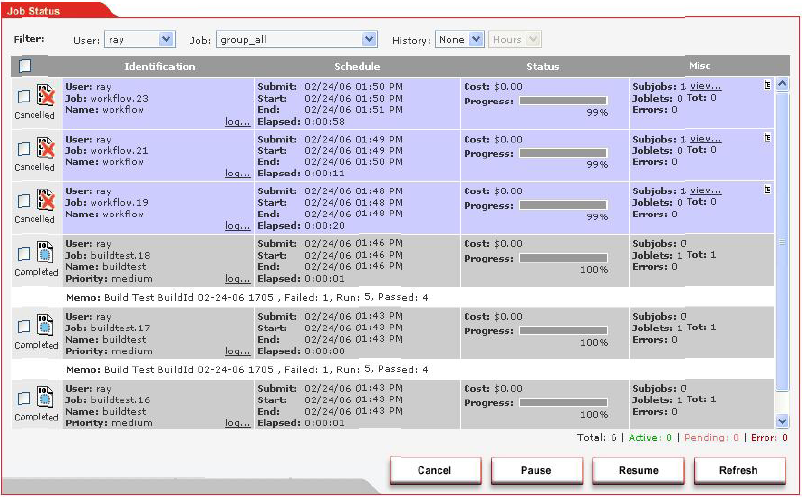Check the select-all checkbox in the table header
This screenshot has height=497, width=802.
click(25, 66)
